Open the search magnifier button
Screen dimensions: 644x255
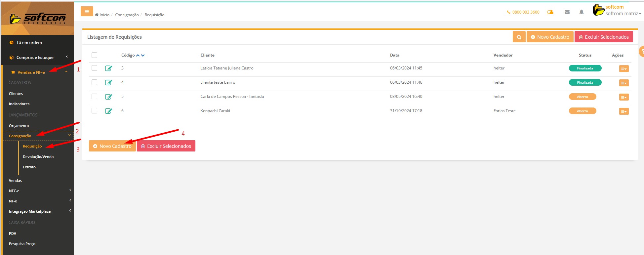(x=519, y=37)
